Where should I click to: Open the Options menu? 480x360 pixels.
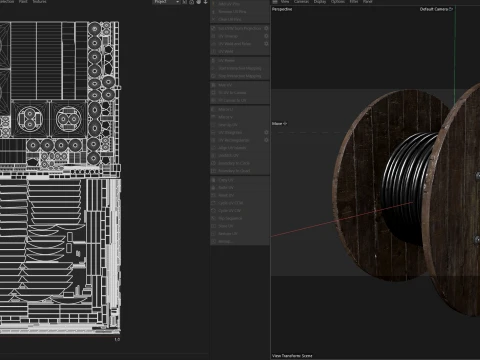pyautogui.click(x=338, y=2)
